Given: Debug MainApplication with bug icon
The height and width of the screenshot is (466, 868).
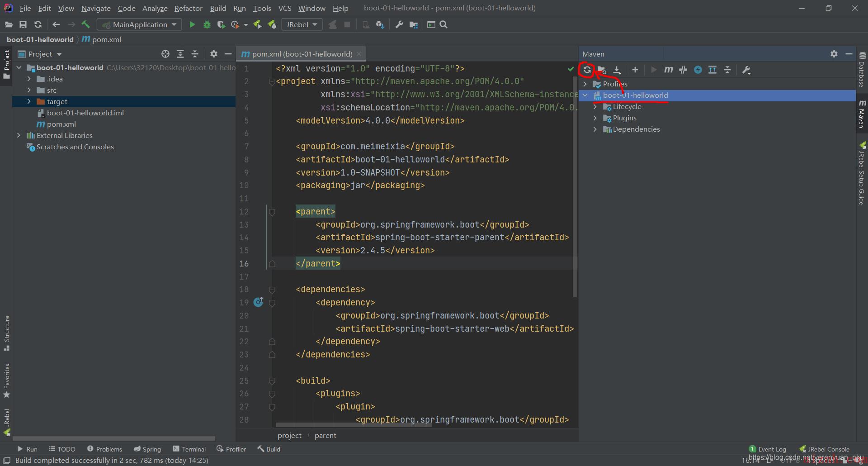Looking at the screenshot, I should pyautogui.click(x=207, y=24).
